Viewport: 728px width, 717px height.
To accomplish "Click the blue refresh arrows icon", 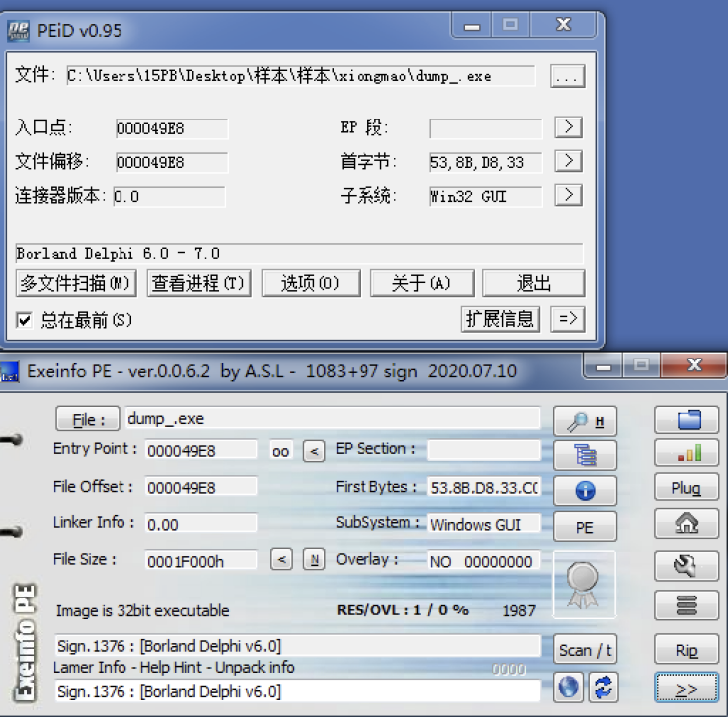I will tap(602, 689).
